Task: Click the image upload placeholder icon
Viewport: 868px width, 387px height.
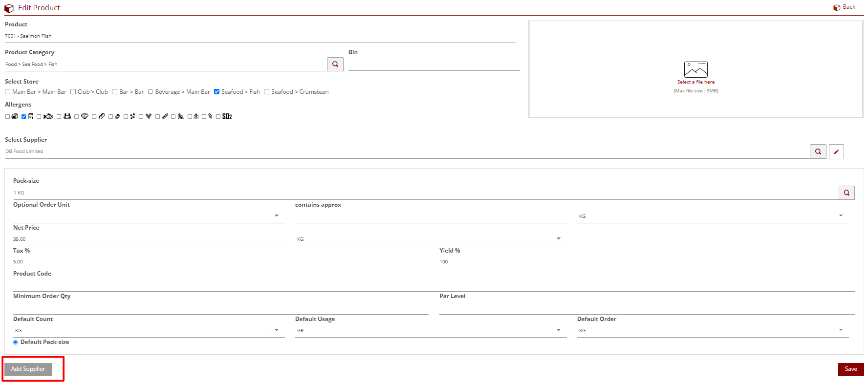Action: point(695,69)
